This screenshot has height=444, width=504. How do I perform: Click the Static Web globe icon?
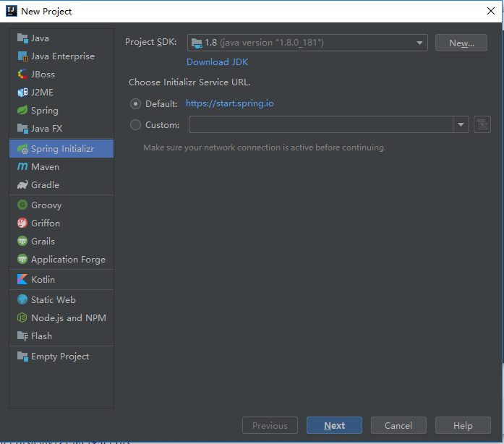pyautogui.click(x=22, y=299)
